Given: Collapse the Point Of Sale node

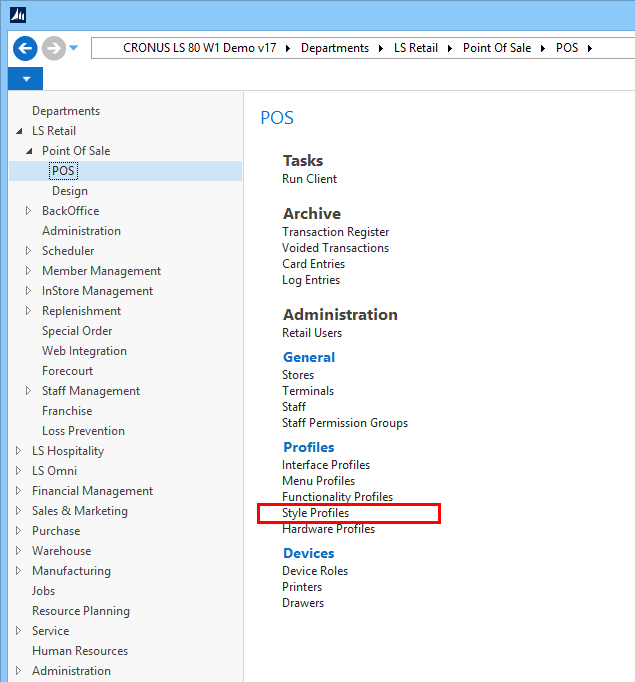Looking at the screenshot, I should [x=29, y=151].
